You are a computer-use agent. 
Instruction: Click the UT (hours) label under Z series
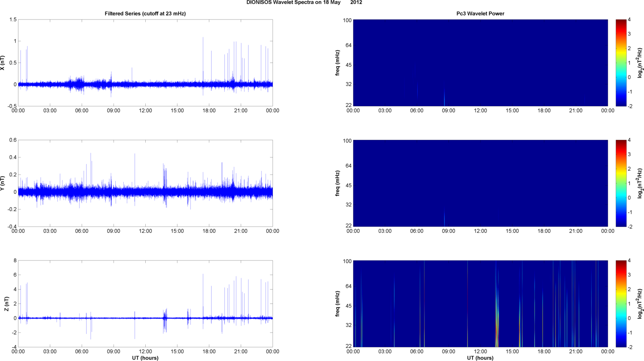145,358
